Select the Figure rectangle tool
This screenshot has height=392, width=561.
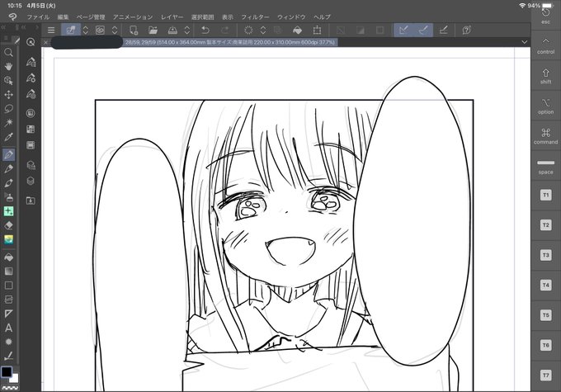coord(8,286)
